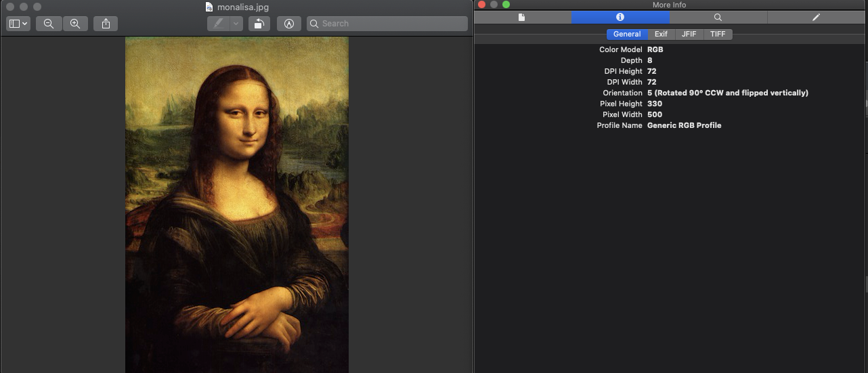Select the DPI Width value 72
Image resolution: width=868 pixels, height=373 pixels.
[x=652, y=82]
